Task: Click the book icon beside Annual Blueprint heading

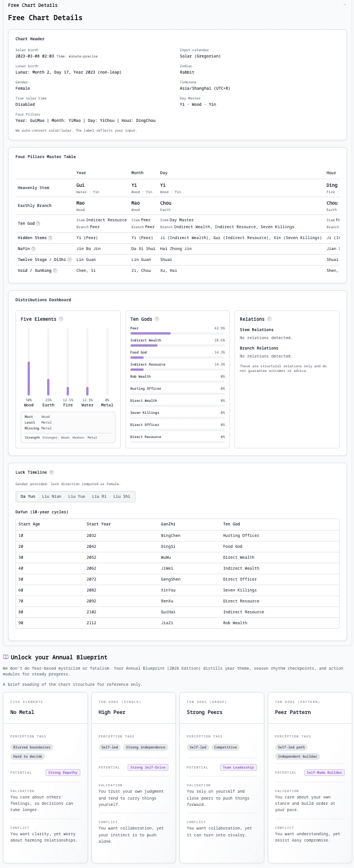Action: [6, 657]
